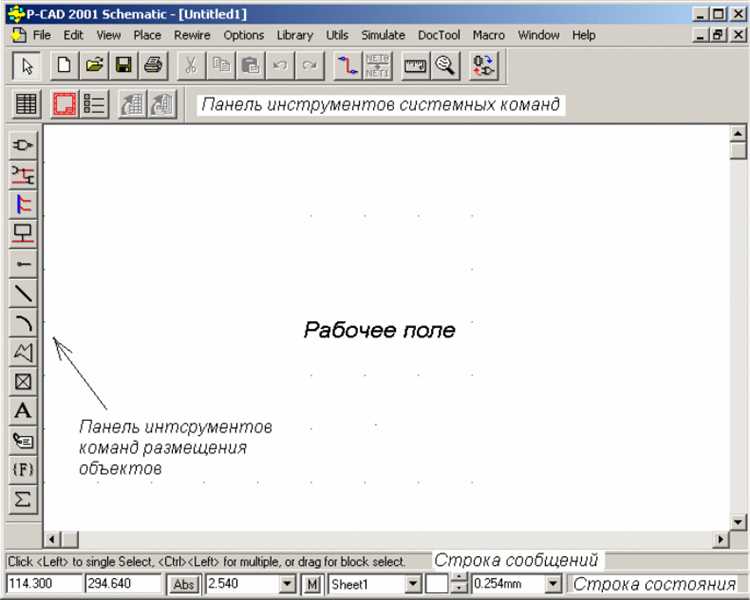The width and height of the screenshot is (750, 600).
Task: Click the horizontal scrollbar left arrow
Action: [52, 540]
